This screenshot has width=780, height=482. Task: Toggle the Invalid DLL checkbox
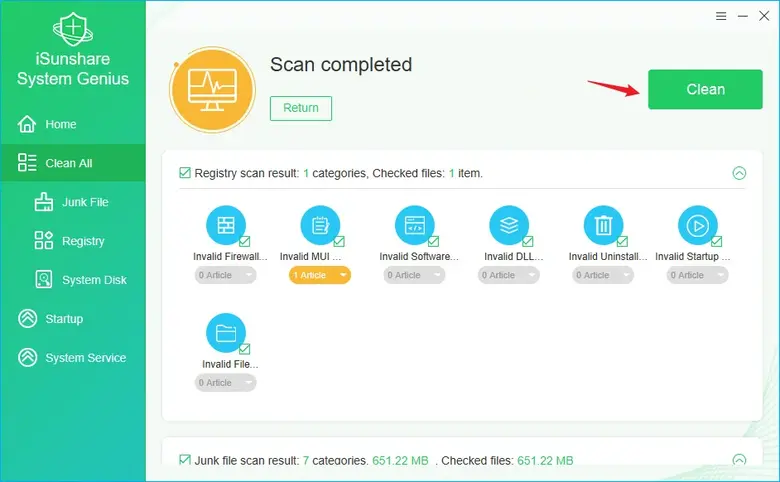[x=528, y=241]
